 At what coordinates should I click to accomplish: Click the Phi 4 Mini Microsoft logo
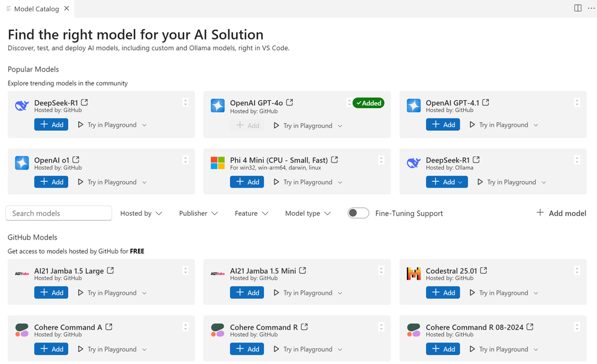[x=218, y=163]
